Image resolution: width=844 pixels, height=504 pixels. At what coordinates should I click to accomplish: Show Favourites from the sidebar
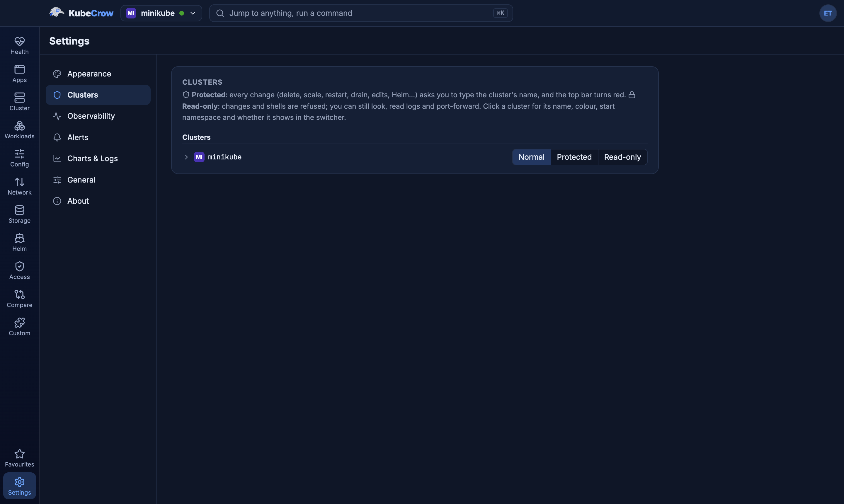(19, 459)
